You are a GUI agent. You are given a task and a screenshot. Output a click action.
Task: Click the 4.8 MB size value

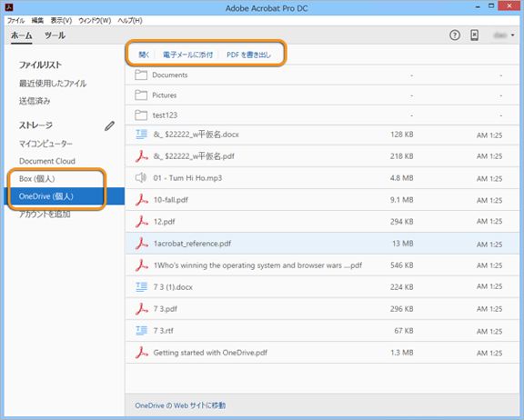click(x=402, y=178)
